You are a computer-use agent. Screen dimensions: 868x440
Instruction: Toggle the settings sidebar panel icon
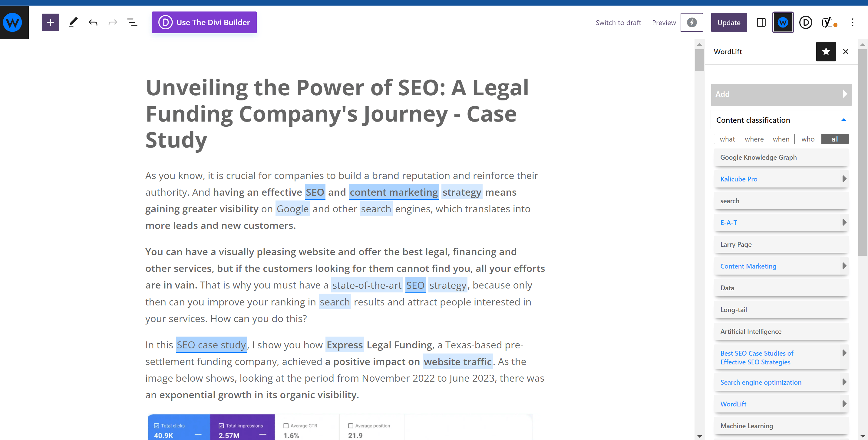(761, 22)
